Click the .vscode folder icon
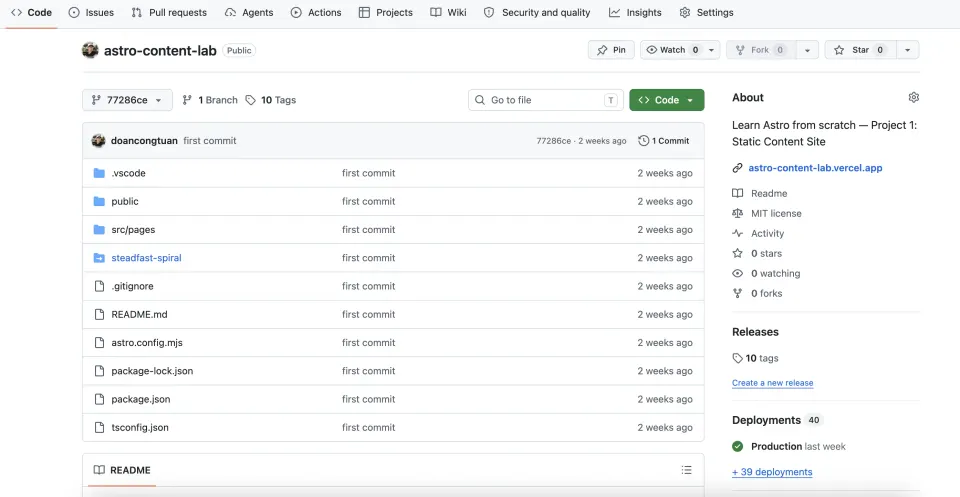The image size is (960, 497). click(99, 173)
